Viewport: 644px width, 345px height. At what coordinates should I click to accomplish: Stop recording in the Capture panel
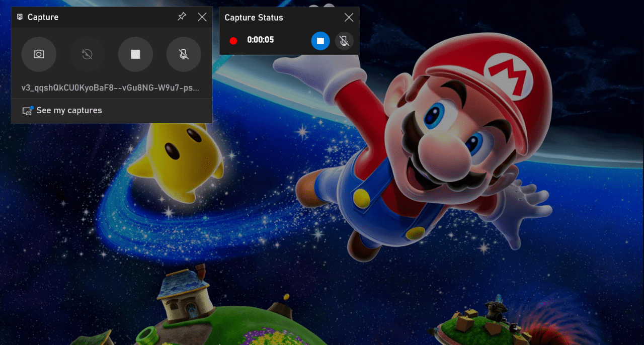pyautogui.click(x=135, y=54)
